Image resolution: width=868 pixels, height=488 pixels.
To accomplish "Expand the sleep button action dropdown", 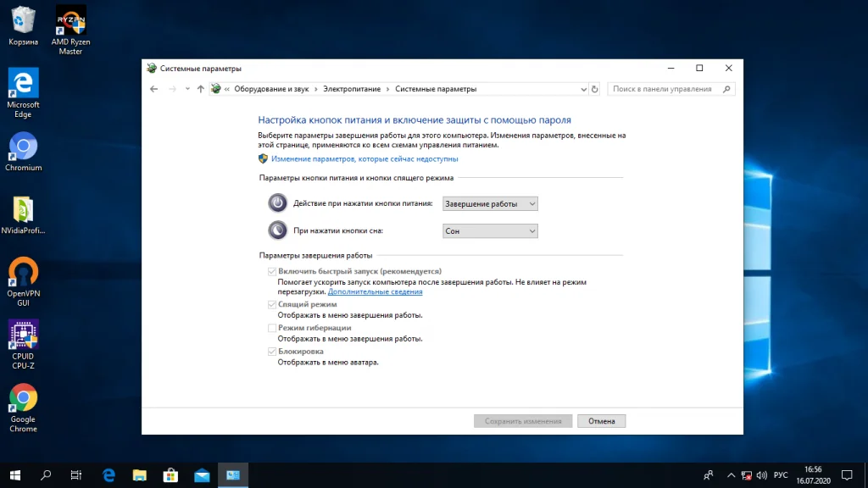I will coord(490,230).
